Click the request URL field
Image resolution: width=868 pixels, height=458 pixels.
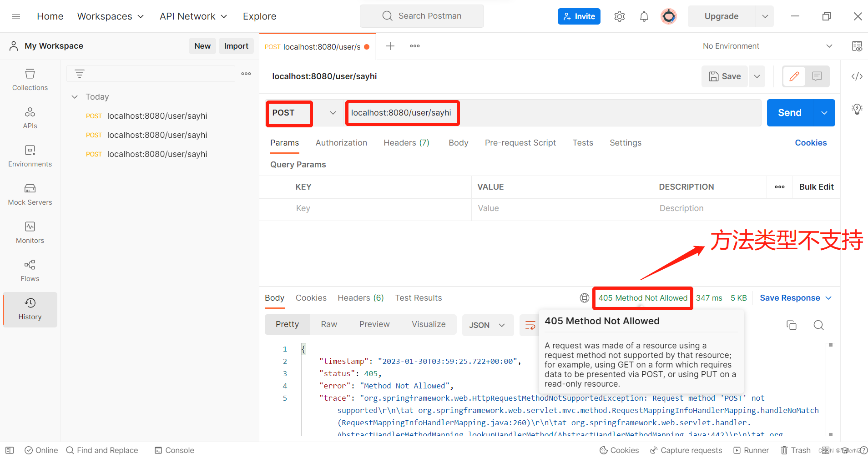click(553, 113)
